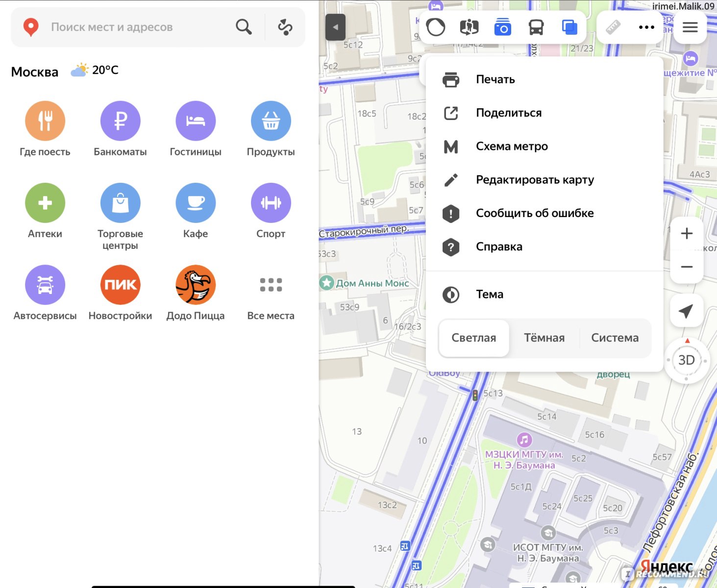Zoom in with plus button
The width and height of the screenshot is (717, 588).
(x=687, y=233)
